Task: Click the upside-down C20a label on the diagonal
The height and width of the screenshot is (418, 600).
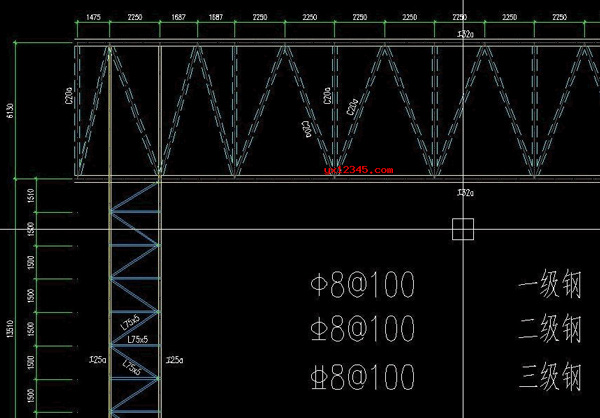Action: [307, 129]
